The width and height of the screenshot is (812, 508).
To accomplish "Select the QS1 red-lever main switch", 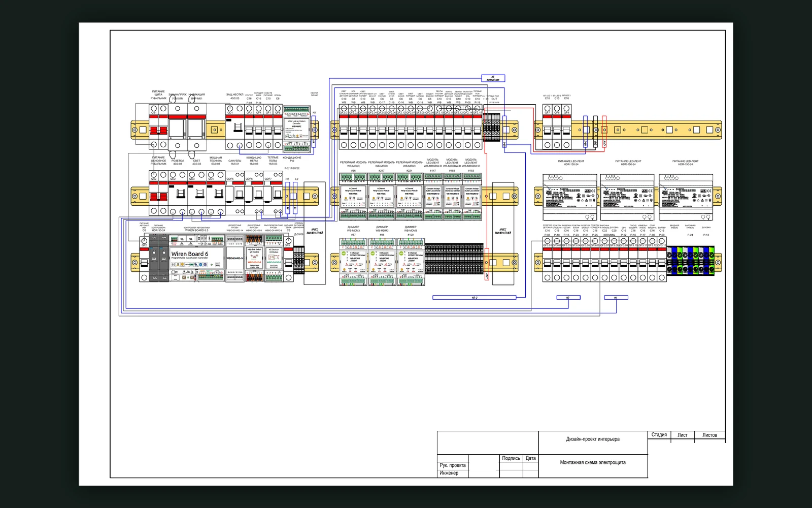I will [158, 127].
